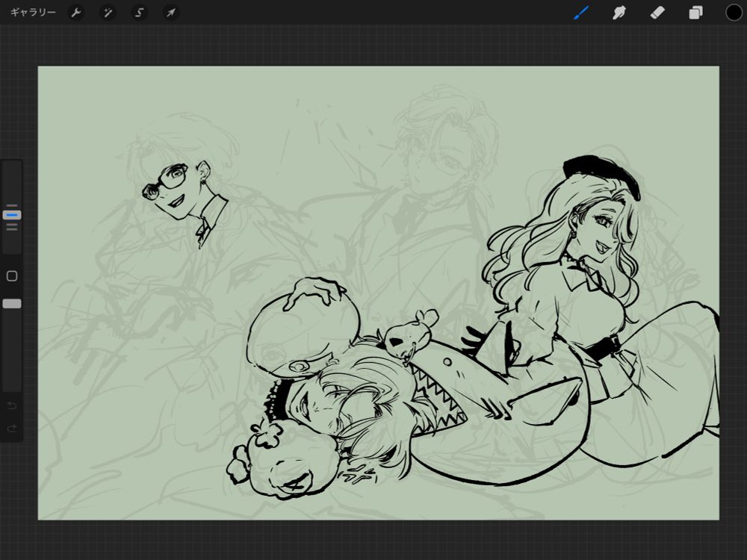Undo the last stroke with sidebar arrow

(12, 405)
